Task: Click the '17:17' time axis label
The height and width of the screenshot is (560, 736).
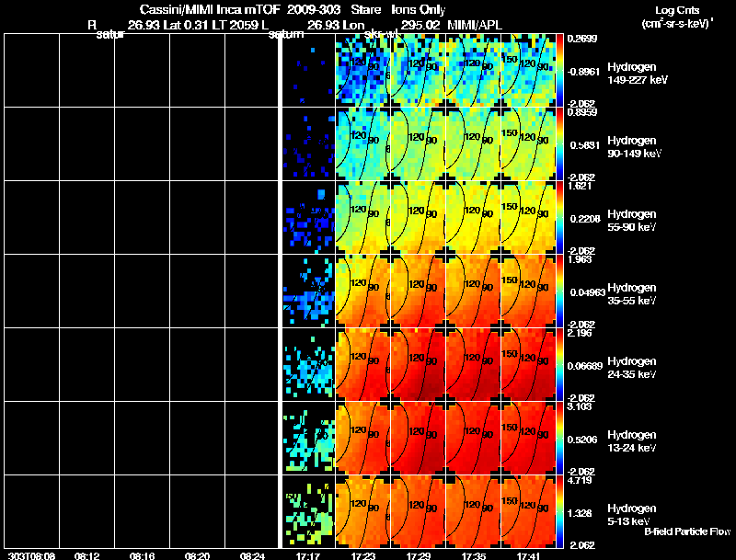Action: coord(308,555)
